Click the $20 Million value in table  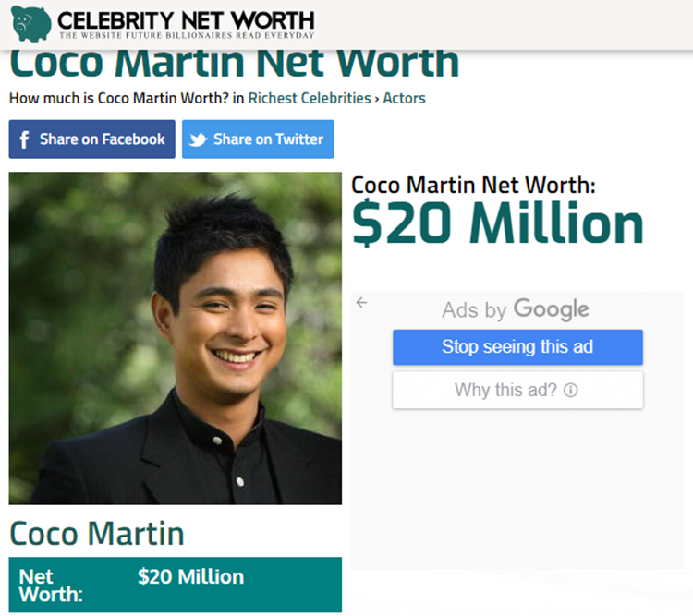click(x=191, y=576)
